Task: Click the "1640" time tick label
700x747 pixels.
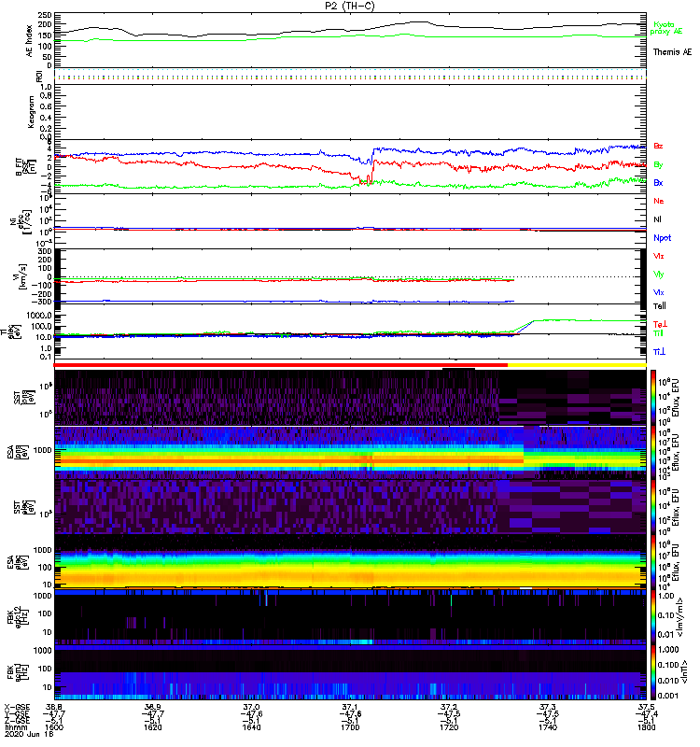Action: (x=251, y=727)
